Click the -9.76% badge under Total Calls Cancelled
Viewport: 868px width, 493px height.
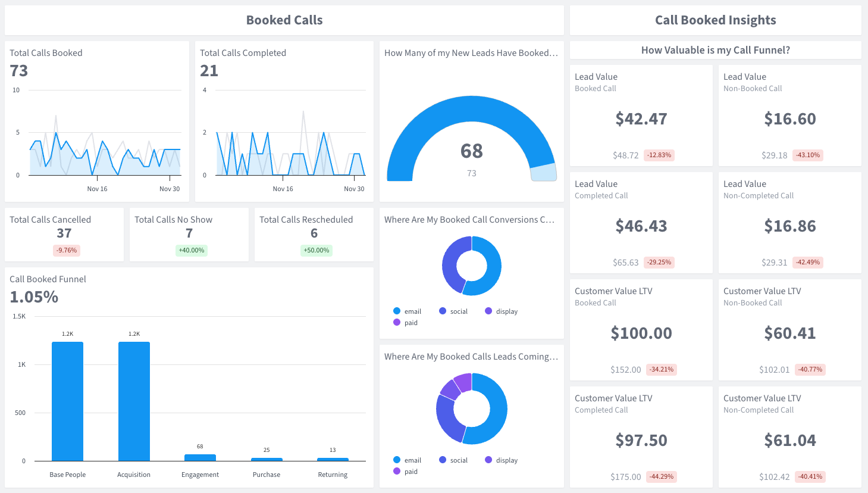pyautogui.click(x=67, y=251)
